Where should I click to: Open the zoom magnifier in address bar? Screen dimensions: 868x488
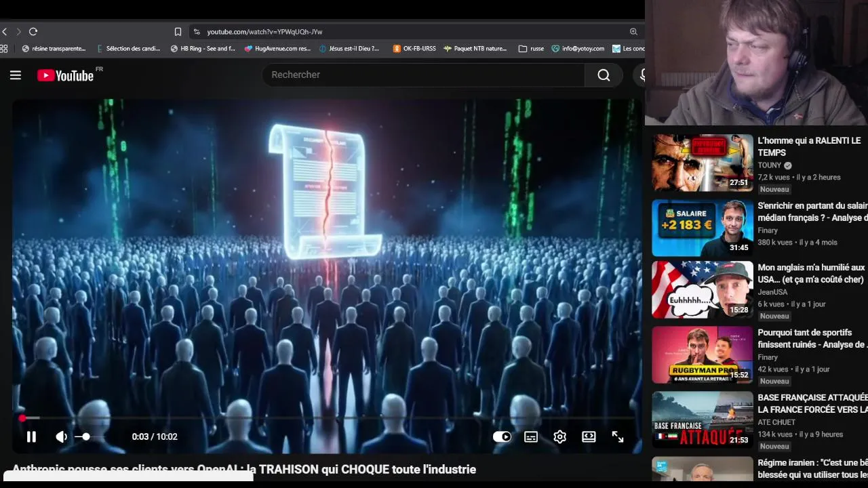(633, 32)
